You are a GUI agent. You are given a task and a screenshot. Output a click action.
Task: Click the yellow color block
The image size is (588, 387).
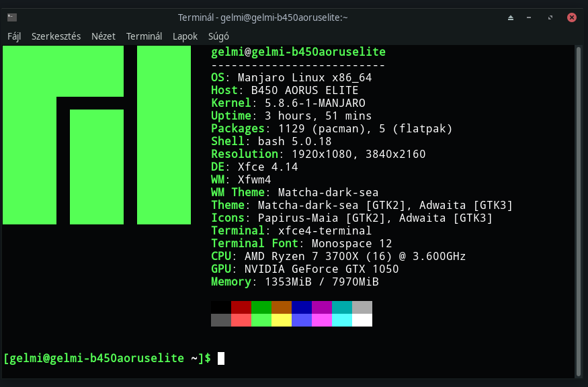(282, 320)
